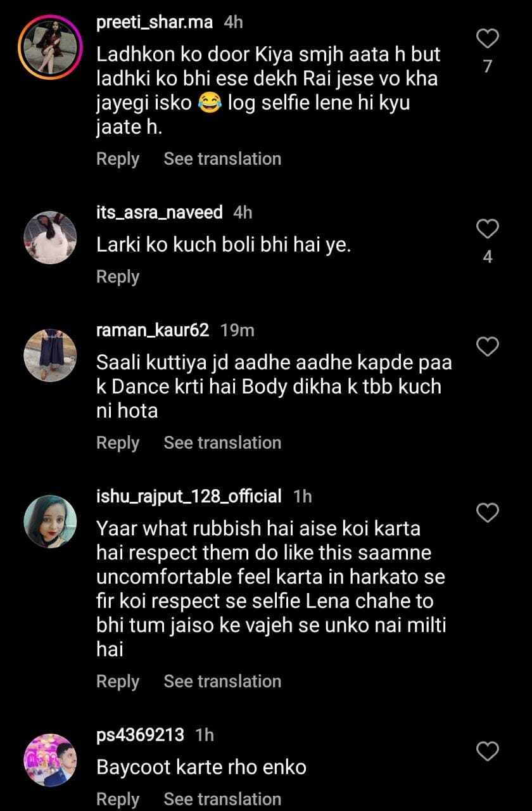Image resolution: width=532 pixels, height=811 pixels.
Task: Reply to preeti_shar.ma's comment
Action: 118,159
